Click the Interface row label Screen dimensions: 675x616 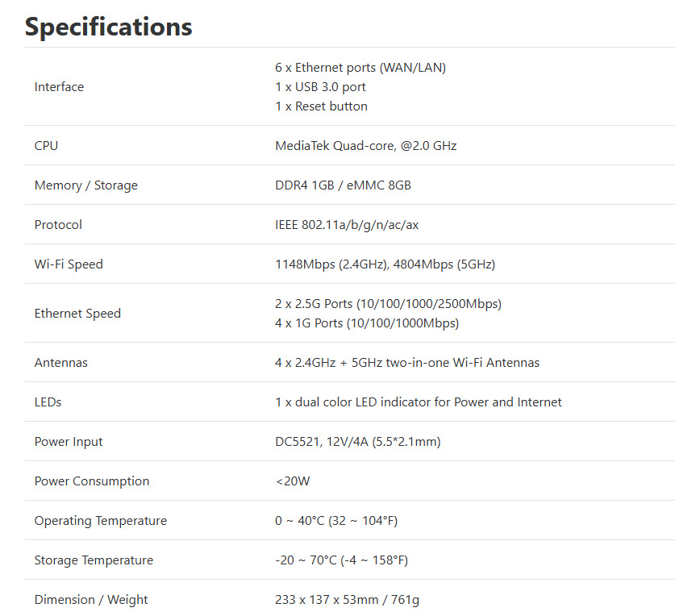(x=59, y=87)
